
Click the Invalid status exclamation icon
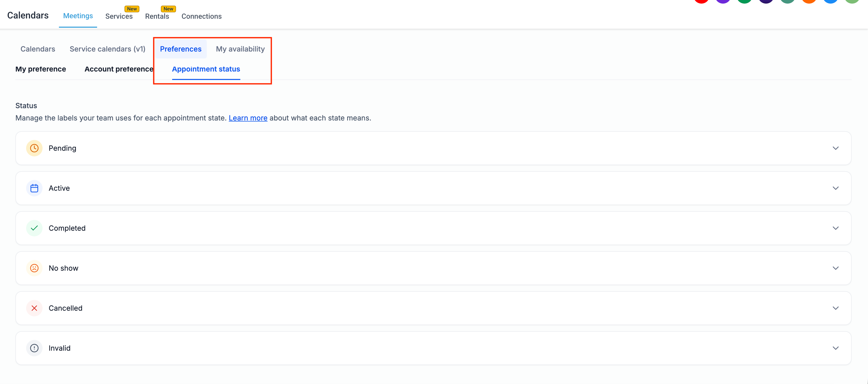pos(34,348)
